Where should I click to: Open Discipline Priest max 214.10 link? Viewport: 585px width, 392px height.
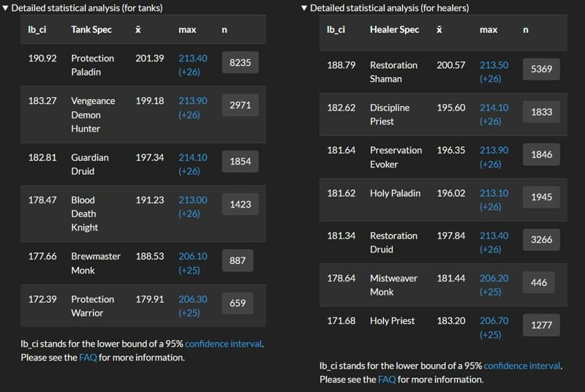[494, 114]
